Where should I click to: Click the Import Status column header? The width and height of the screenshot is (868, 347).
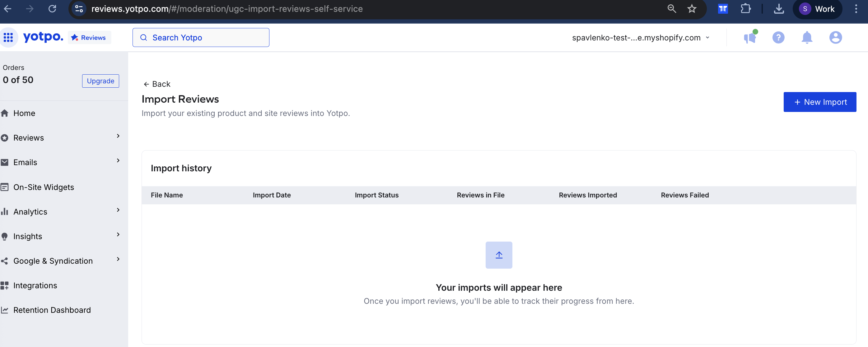tap(376, 195)
